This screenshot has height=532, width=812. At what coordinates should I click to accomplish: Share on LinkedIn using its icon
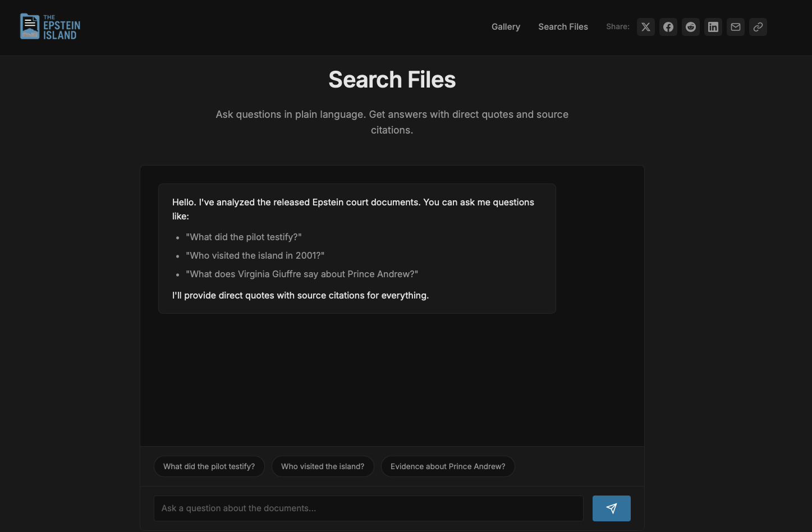713,27
